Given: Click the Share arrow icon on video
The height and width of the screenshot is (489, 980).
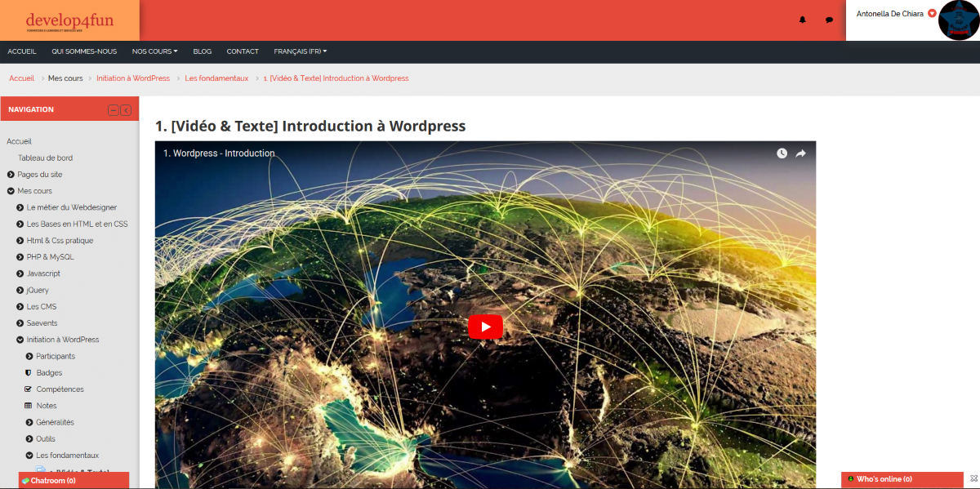Looking at the screenshot, I should (x=801, y=153).
